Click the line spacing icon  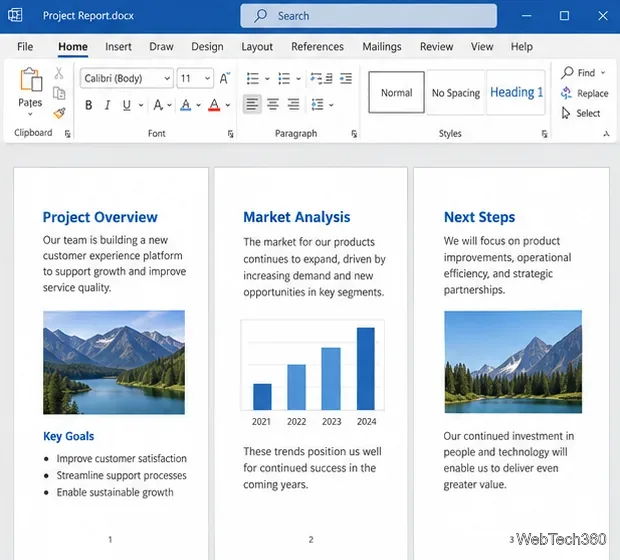(x=318, y=105)
